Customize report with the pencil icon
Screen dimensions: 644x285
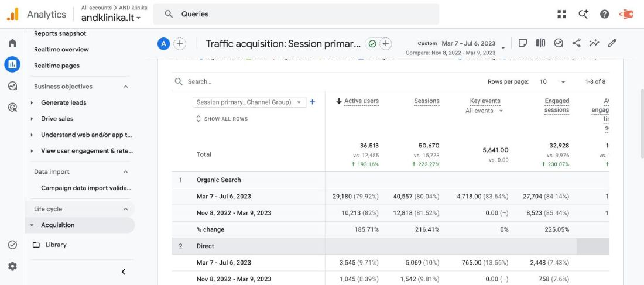pos(612,43)
